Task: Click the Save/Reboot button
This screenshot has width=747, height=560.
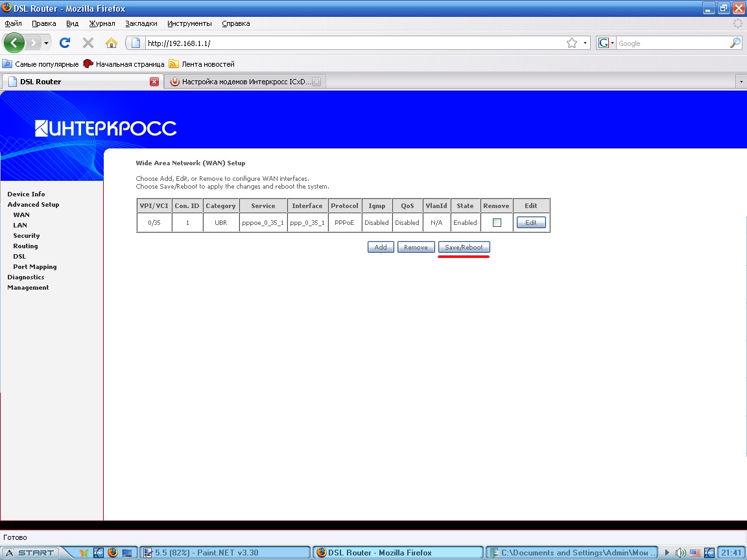Action: point(464,247)
